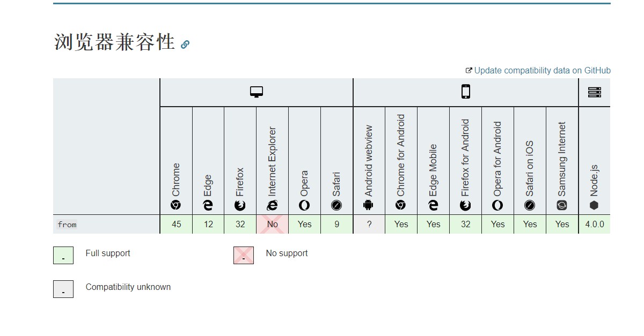This screenshot has height=336, width=644.
Task: Click the Chrome browser icon in desktop column
Action: (176, 205)
